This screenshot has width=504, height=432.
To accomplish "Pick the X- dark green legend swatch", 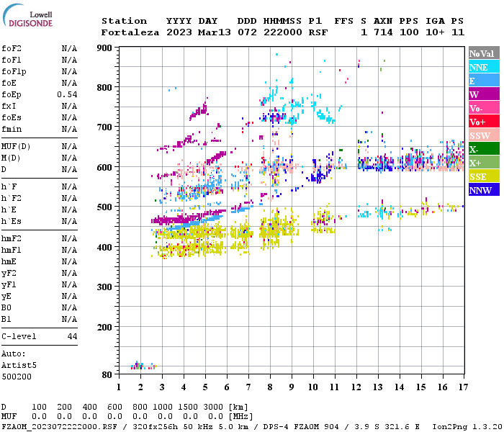I will [x=484, y=149].
